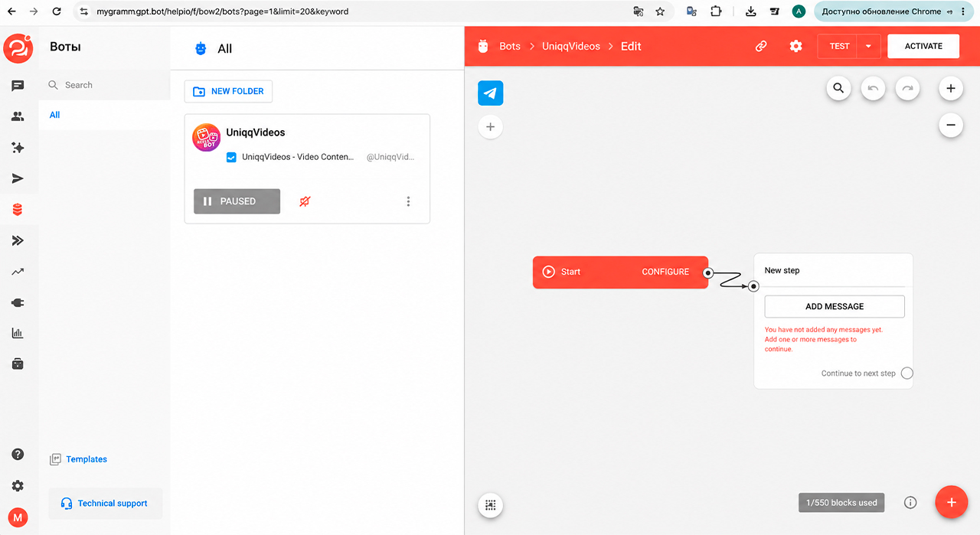Click the New step input connector
This screenshot has width=980, height=535.
[753, 286]
